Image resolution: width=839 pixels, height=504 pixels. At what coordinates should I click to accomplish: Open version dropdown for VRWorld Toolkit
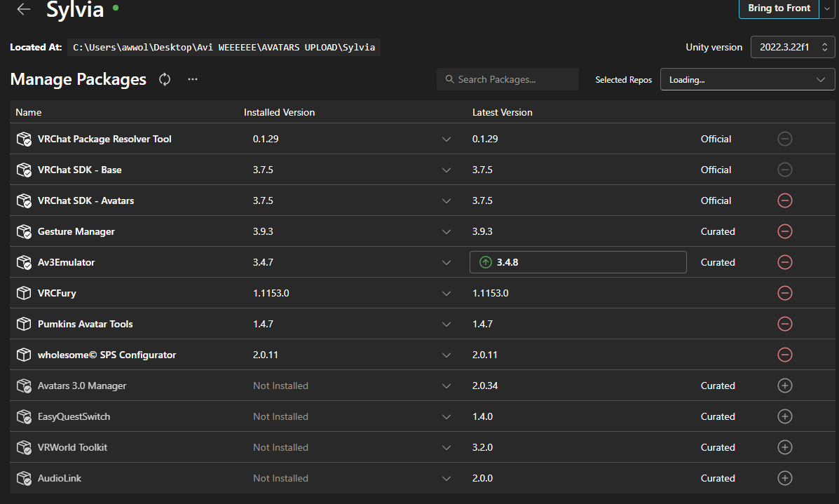coord(446,448)
